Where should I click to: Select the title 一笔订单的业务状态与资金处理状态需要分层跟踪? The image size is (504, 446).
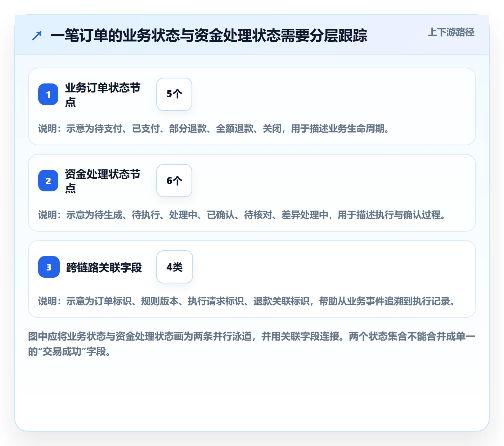[x=209, y=36]
